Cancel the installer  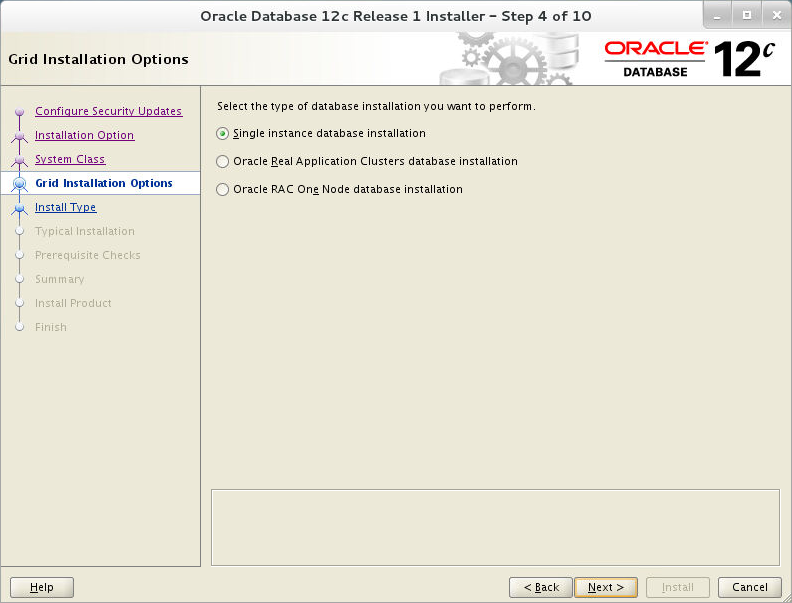click(750, 587)
